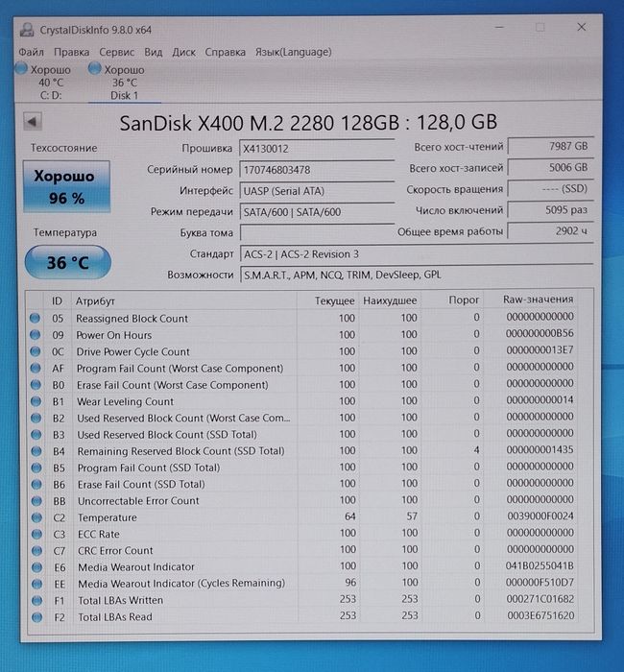Click raw value 000271C01682
The image size is (624, 672).
(x=540, y=599)
